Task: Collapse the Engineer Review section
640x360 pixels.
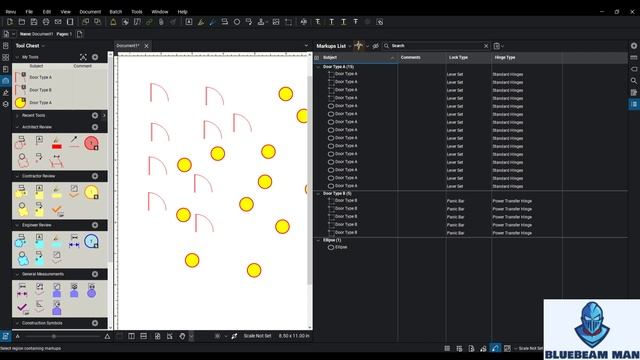Action: 17,225
